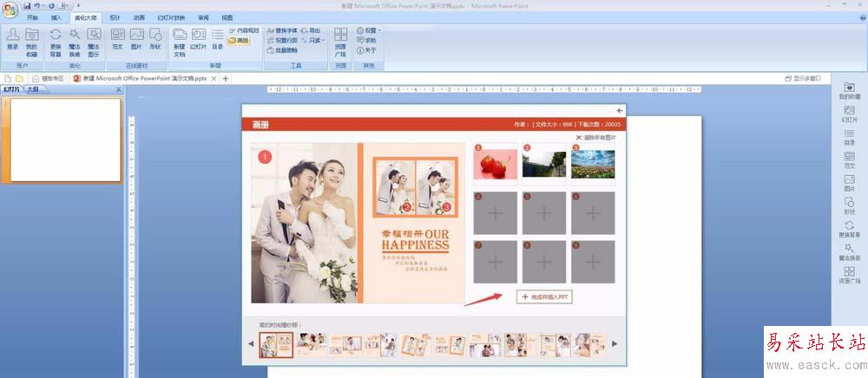Switch to 设计 ribbon tab

(115, 17)
